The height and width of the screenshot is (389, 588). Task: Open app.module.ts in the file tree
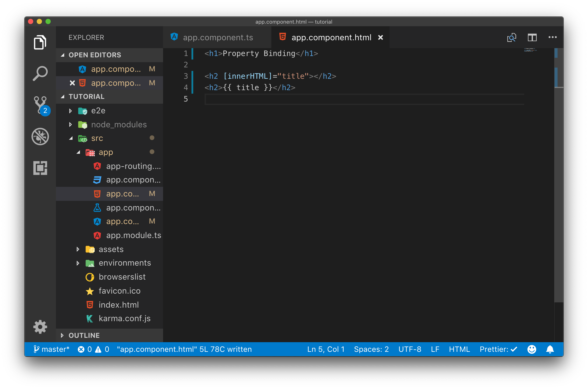(x=109, y=235)
